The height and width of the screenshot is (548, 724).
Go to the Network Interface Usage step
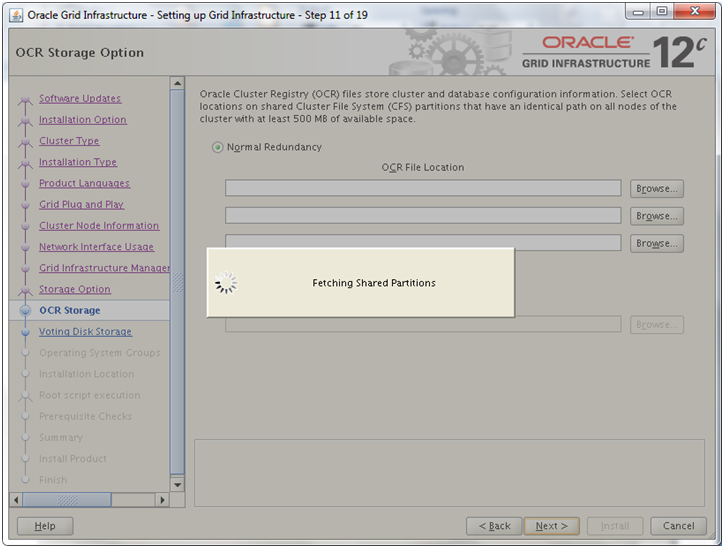[97, 247]
